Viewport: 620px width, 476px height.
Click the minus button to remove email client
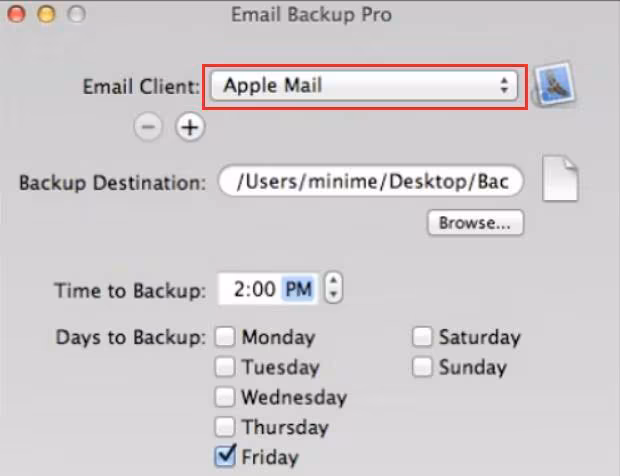click(148, 127)
